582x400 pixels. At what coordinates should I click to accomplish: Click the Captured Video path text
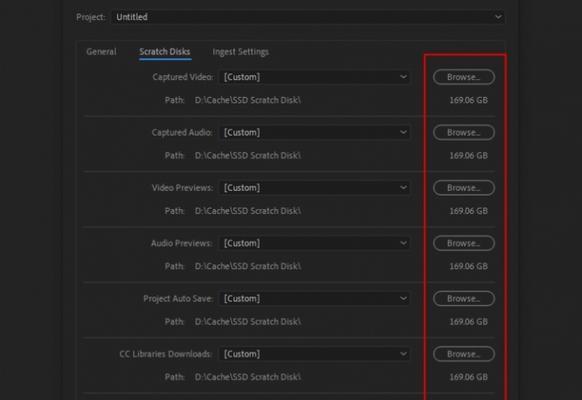(248, 100)
